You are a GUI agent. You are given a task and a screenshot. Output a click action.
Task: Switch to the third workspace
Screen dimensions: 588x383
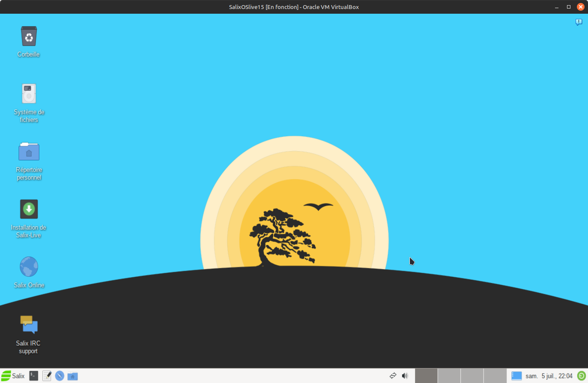point(472,376)
